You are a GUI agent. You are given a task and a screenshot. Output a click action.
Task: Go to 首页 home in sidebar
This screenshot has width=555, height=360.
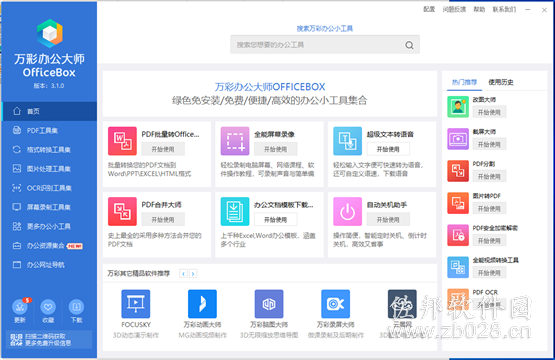point(49,111)
